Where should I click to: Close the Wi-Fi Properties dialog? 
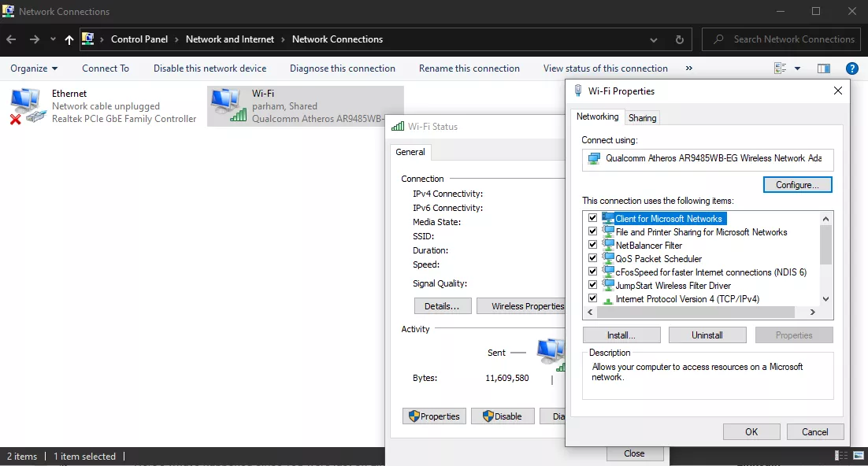point(837,91)
